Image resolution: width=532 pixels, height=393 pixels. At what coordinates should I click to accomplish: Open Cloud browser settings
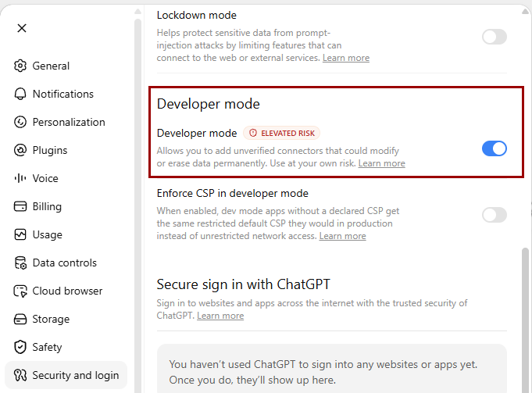[x=66, y=291]
